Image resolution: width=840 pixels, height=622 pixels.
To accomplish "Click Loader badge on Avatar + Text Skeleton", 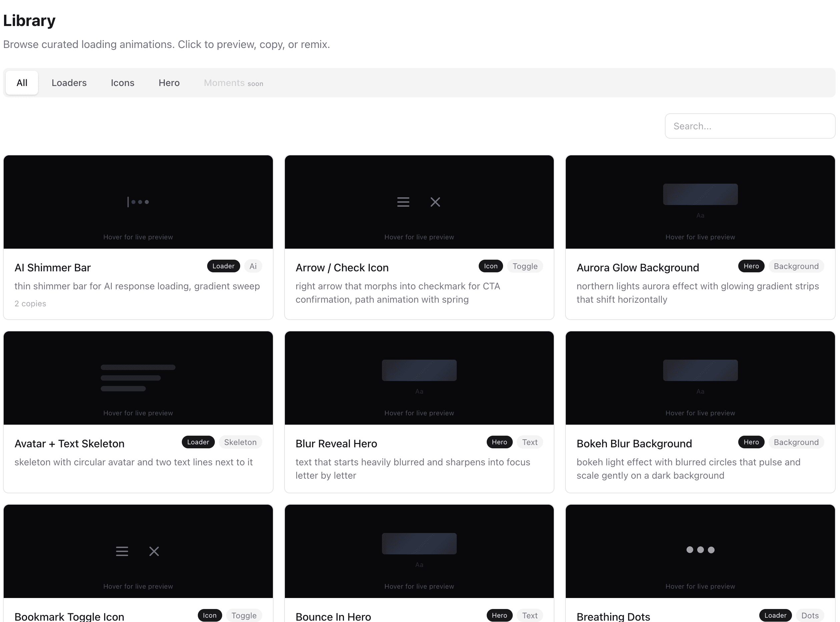I will (198, 442).
